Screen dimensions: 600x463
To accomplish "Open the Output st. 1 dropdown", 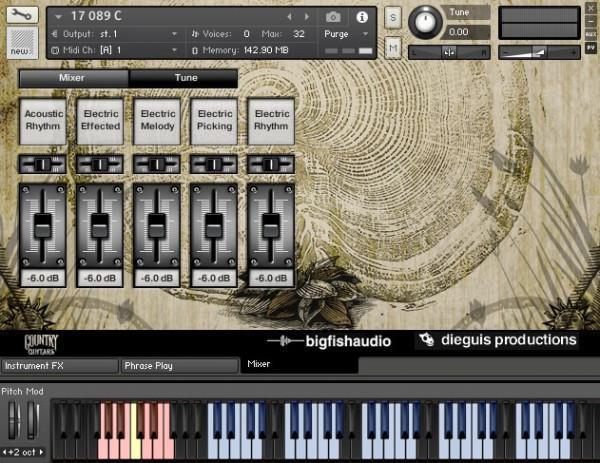I will pyautogui.click(x=115, y=33).
